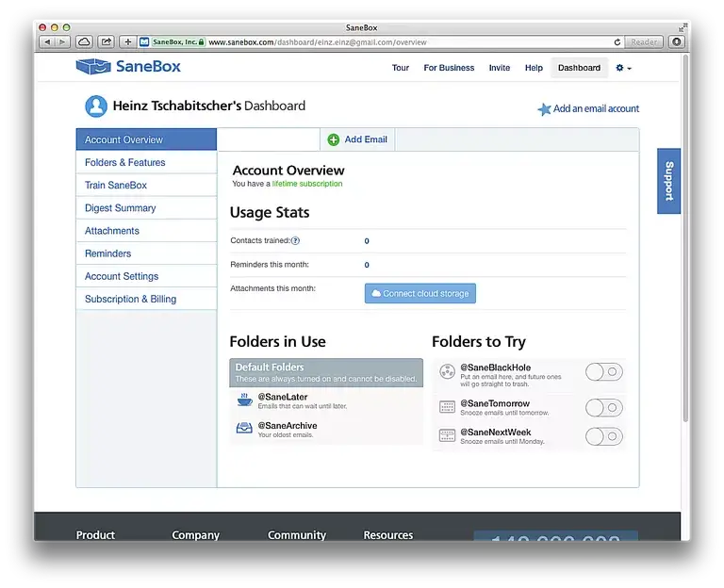Open Digest Summary in sidebar
The height and width of the screenshot is (588, 724).
(x=146, y=208)
